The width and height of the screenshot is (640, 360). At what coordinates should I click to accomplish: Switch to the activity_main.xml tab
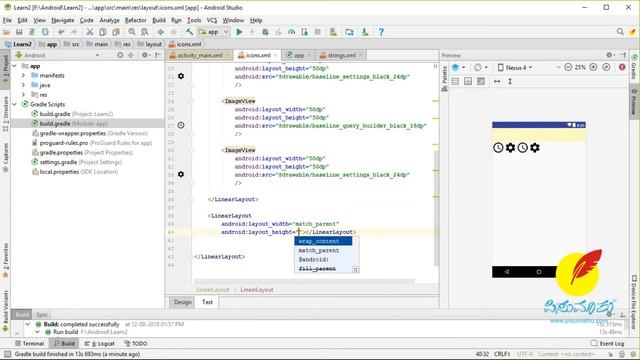[x=198, y=55]
